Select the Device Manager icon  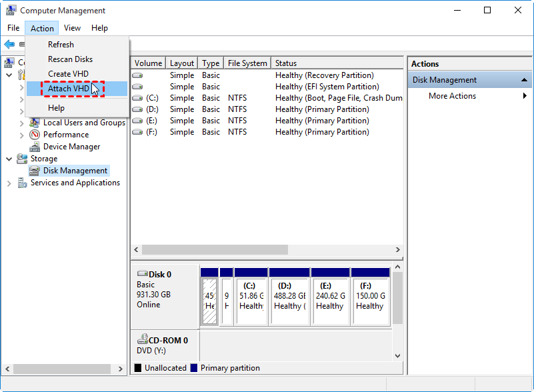35,147
